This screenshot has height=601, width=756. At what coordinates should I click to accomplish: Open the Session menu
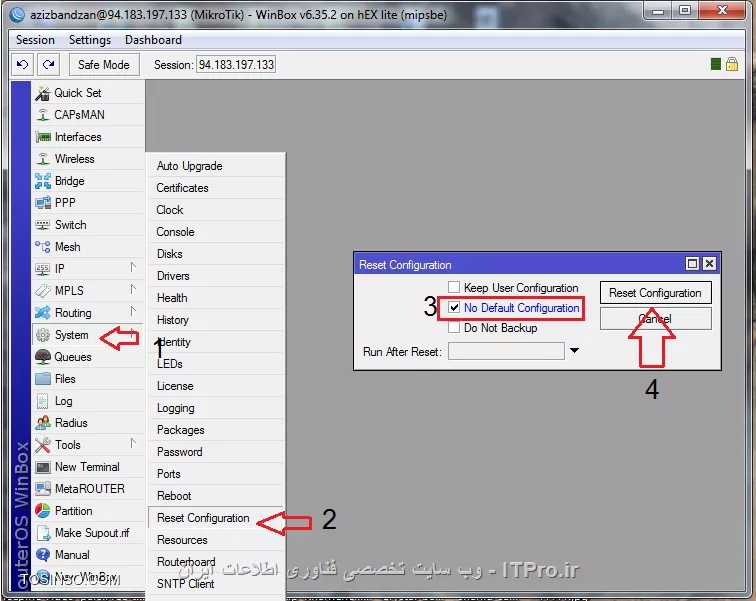[x=35, y=40]
